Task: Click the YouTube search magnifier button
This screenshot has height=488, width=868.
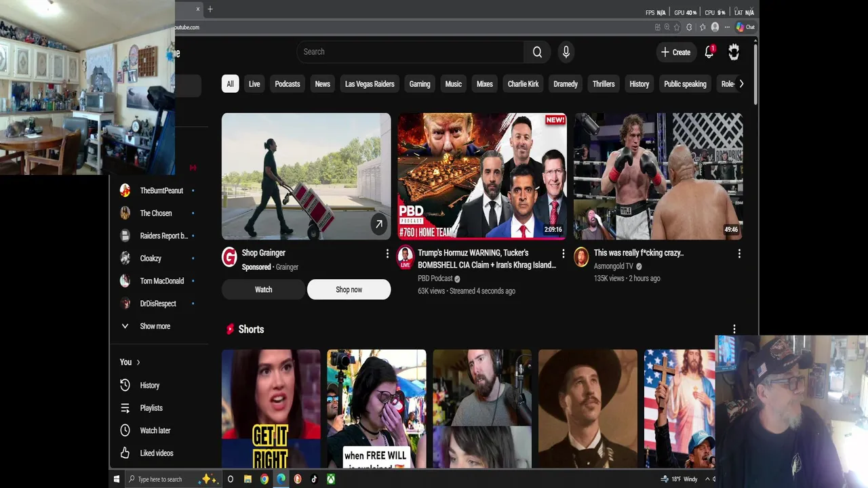Action: click(x=537, y=52)
